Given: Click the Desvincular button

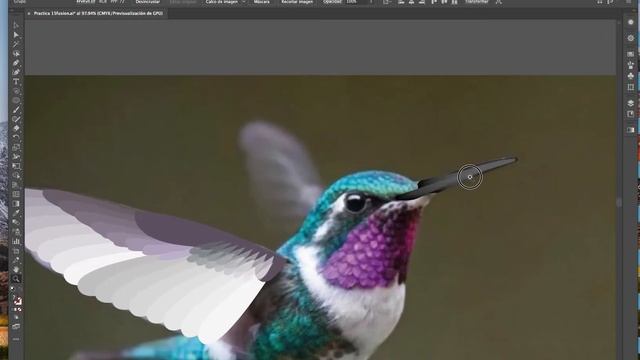Looking at the screenshot, I should point(147,2).
